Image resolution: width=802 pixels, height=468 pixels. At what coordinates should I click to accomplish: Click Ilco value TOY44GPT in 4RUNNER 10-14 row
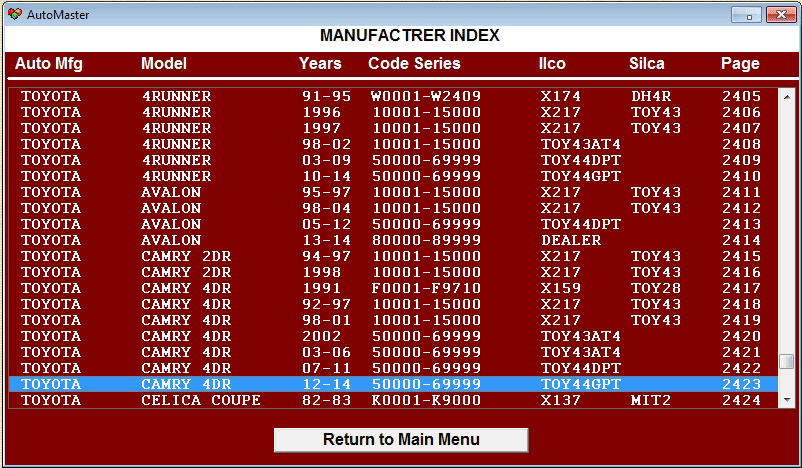581,176
